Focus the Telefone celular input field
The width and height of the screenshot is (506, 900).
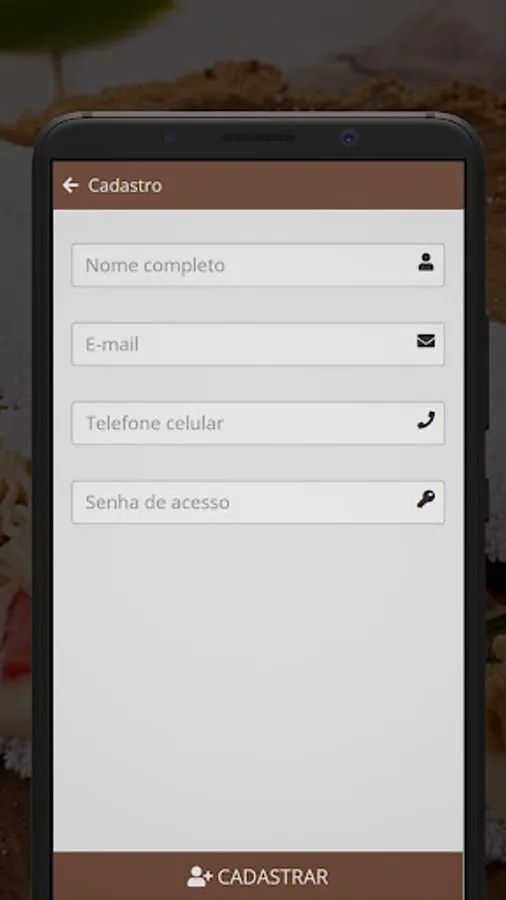click(x=258, y=423)
